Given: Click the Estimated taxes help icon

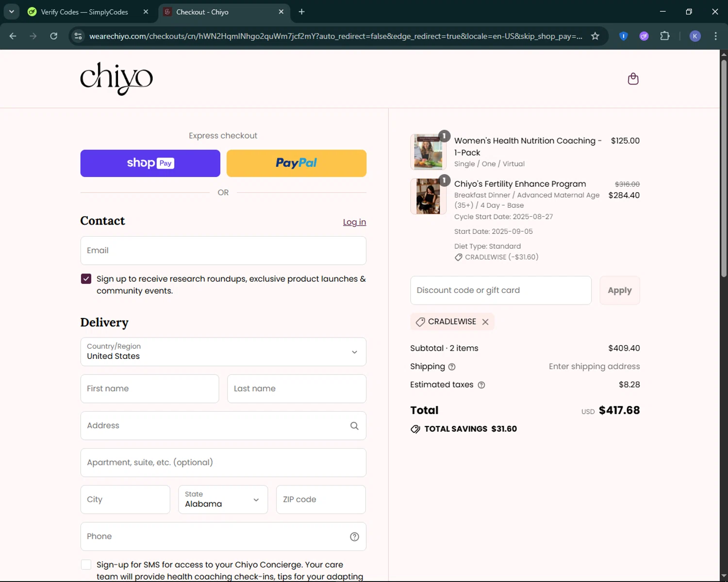Looking at the screenshot, I should pyautogui.click(x=481, y=385).
